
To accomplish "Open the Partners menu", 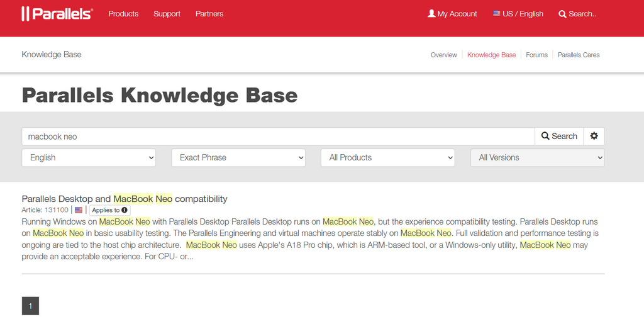I will pyautogui.click(x=209, y=14).
